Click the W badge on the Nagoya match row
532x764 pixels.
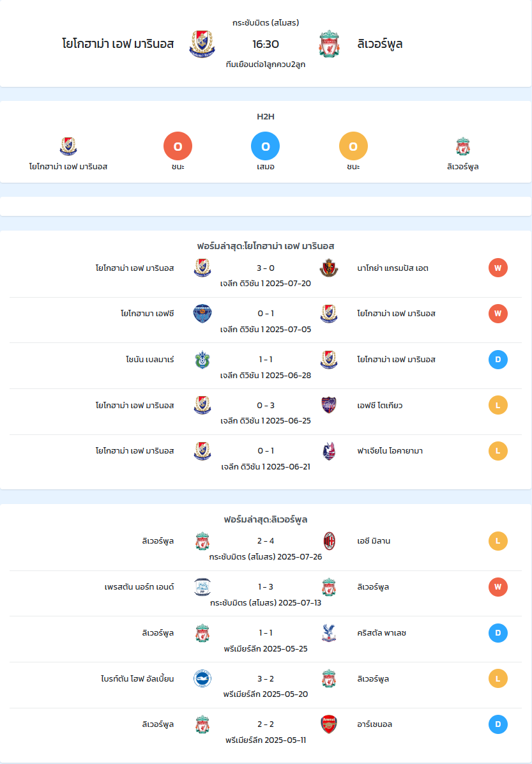(x=498, y=268)
